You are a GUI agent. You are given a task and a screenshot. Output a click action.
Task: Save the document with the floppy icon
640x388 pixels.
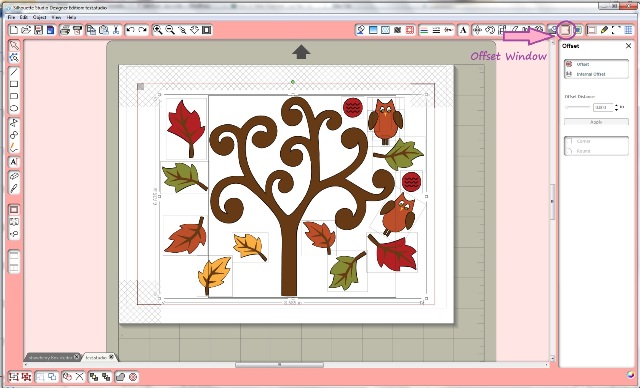point(38,30)
